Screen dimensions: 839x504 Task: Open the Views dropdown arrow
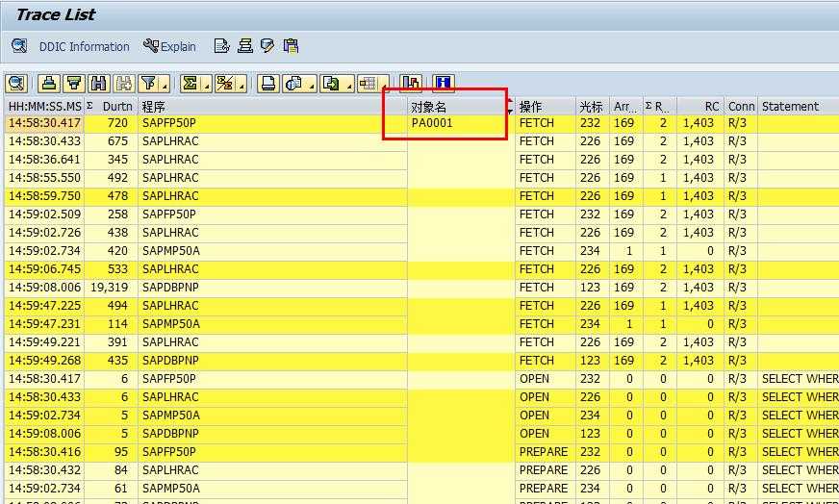tap(311, 85)
